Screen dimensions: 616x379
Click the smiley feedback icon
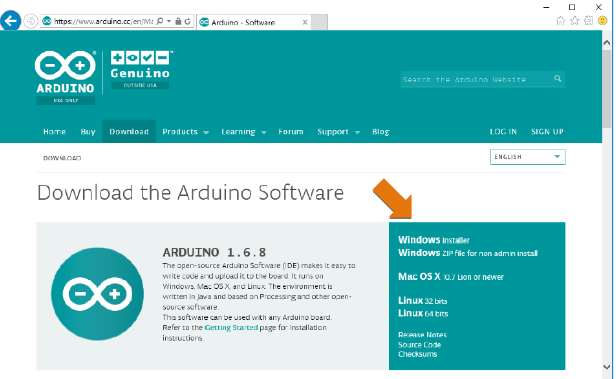pyautogui.click(x=603, y=20)
